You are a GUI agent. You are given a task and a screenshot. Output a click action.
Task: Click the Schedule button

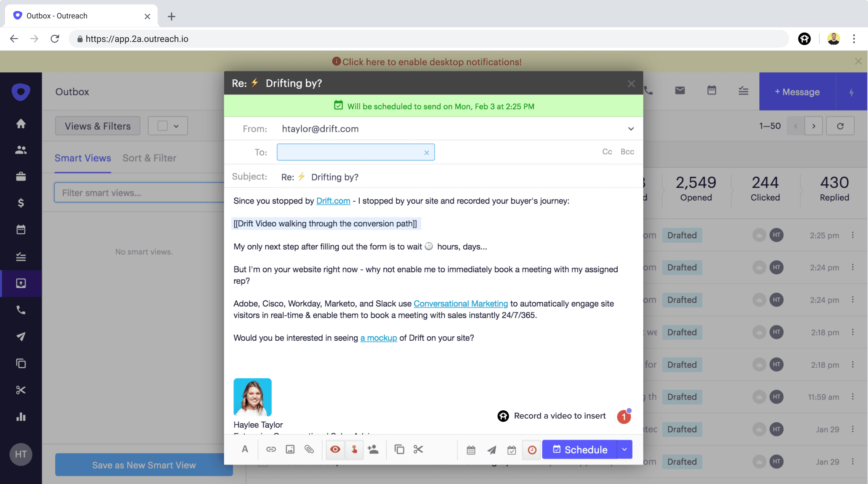pyautogui.click(x=580, y=450)
